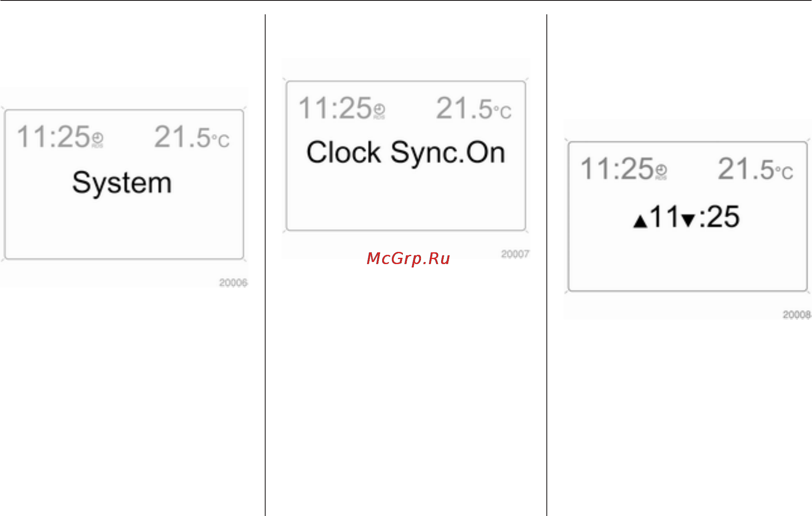Click the RDS clock icon in System display
Screen dimensions: 812x516
pyautogui.click(x=97, y=139)
